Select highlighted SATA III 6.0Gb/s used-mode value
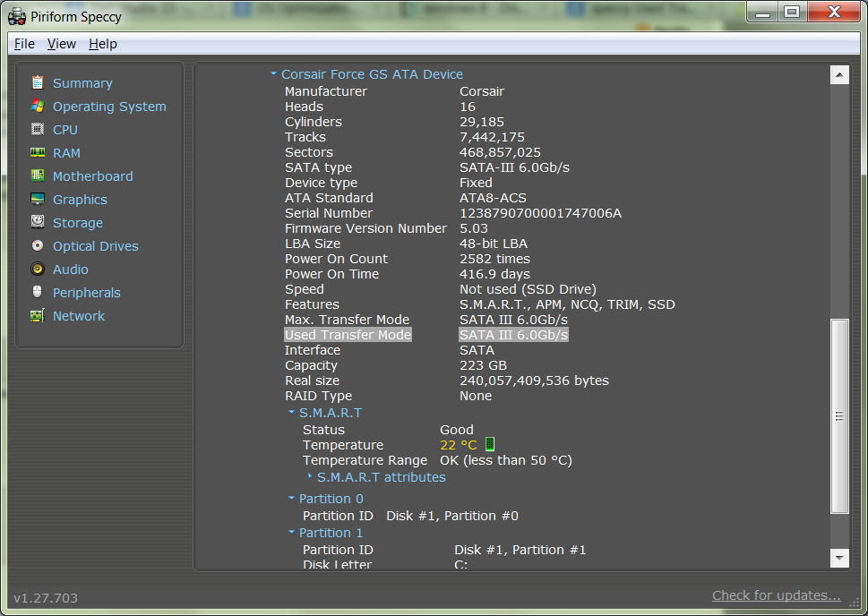The image size is (868, 616). [x=513, y=335]
